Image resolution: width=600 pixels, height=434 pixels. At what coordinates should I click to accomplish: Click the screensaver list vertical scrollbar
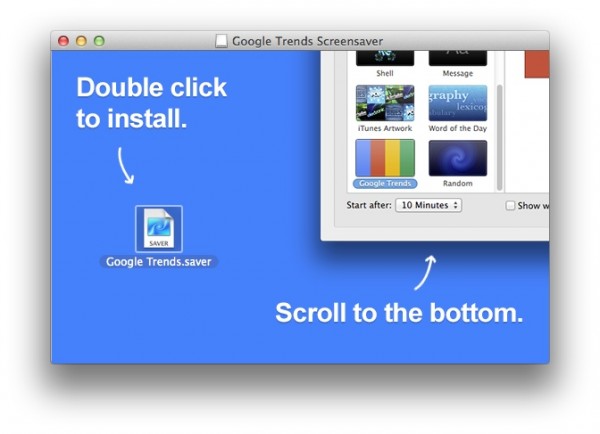pyautogui.click(x=499, y=138)
